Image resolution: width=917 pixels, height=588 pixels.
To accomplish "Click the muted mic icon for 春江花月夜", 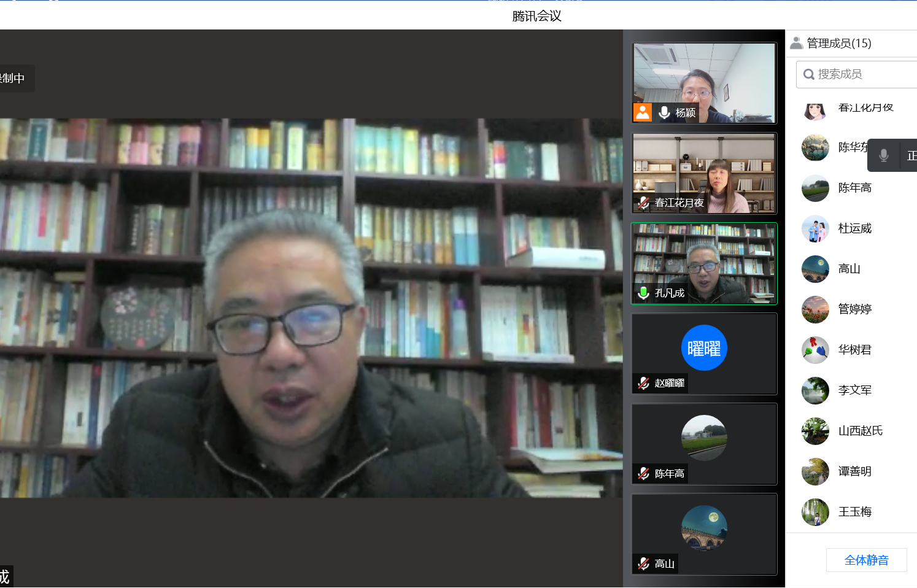I will click(x=643, y=203).
